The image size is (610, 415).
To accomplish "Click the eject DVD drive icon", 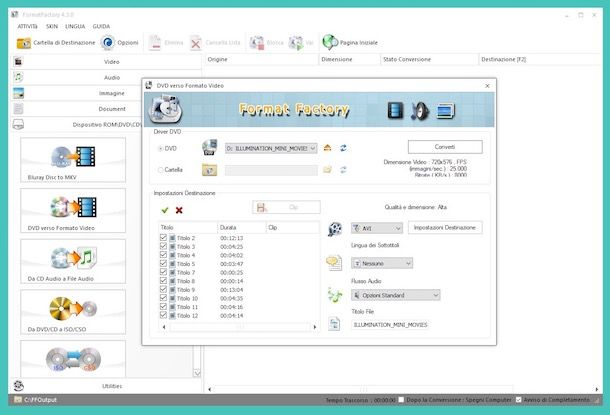I will [328, 148].
